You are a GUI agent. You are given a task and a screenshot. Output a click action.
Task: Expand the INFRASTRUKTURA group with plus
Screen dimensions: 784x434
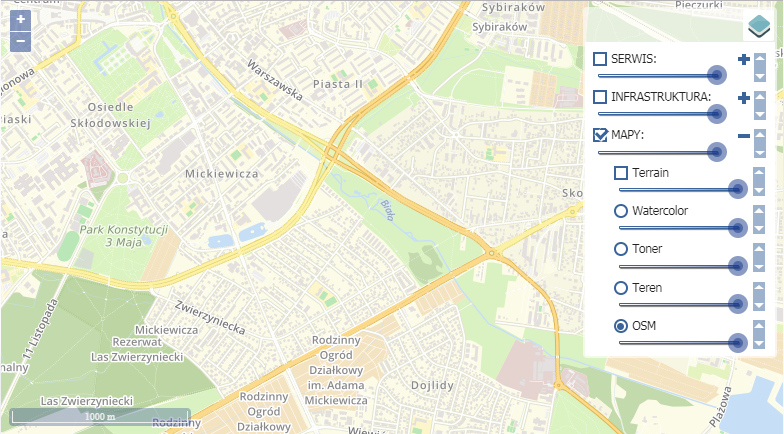tap(744, 97)
